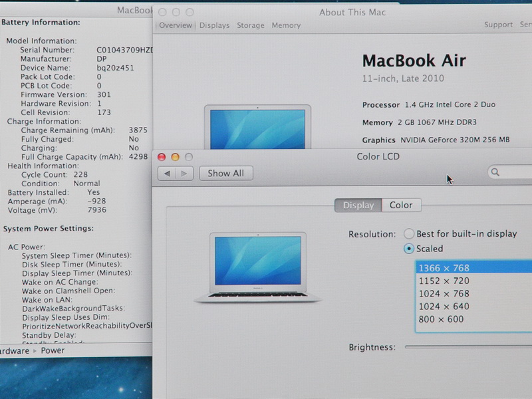
Task: Choose the 1366 × 768 resolution
Action: 474,268
